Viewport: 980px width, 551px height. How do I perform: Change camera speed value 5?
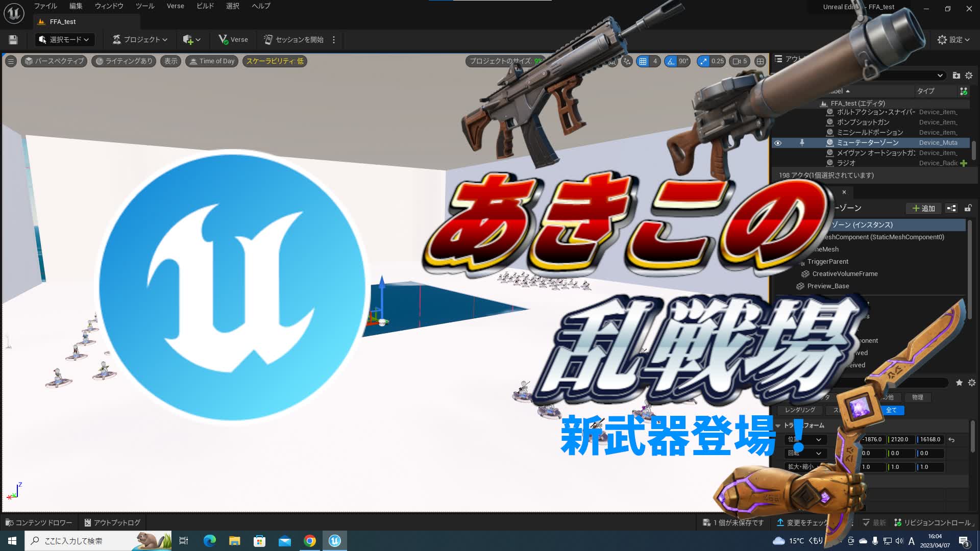coord(740,61)
